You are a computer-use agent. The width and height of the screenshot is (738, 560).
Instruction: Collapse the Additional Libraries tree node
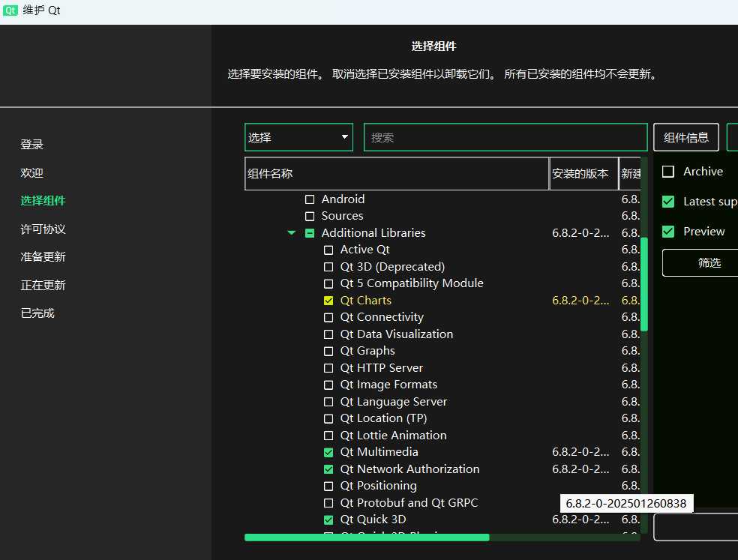pos(291,232)
